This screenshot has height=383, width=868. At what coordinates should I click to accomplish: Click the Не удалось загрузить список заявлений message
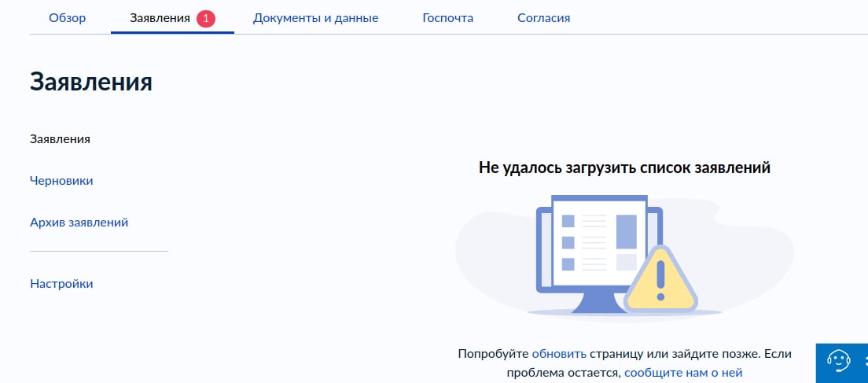[624, 168]
